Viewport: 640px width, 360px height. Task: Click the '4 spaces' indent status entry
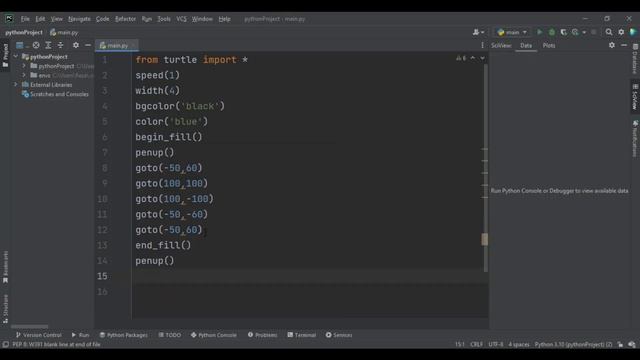pos(519,344)
